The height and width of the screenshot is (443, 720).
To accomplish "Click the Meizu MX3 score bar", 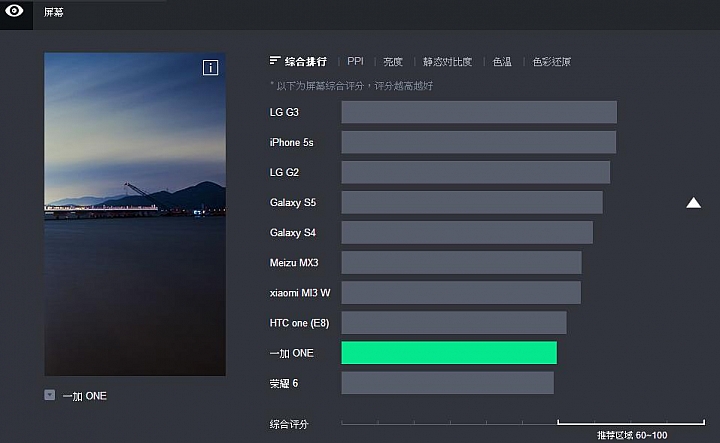I will coord(461,263).
